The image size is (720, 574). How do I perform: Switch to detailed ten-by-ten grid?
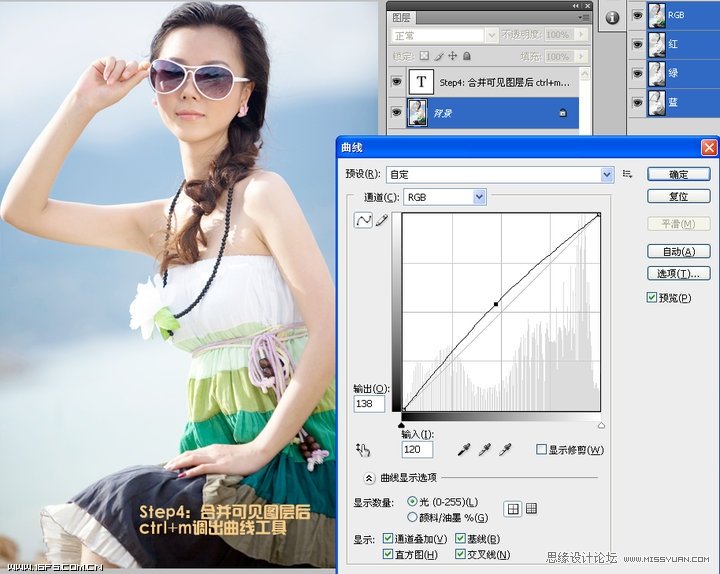pyautogui.click(x=531, y=508)
